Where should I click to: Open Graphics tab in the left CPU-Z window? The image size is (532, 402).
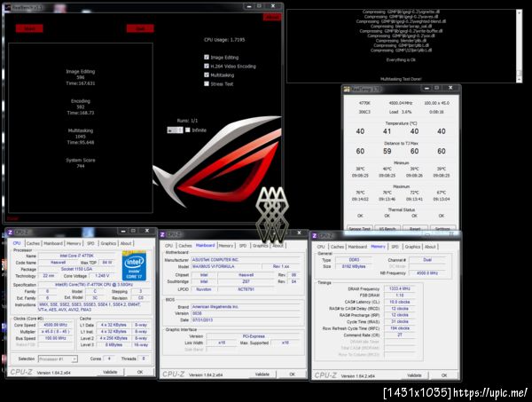click(x=108, y=243)
